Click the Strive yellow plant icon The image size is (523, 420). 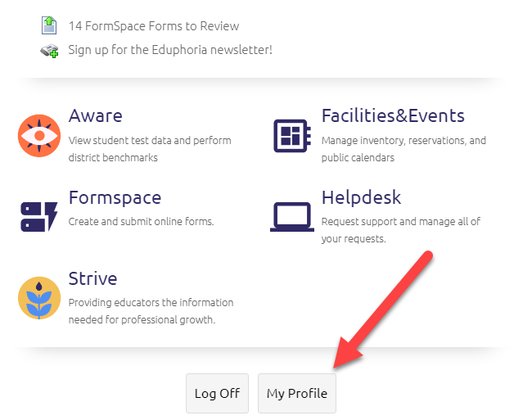[39, 298]
